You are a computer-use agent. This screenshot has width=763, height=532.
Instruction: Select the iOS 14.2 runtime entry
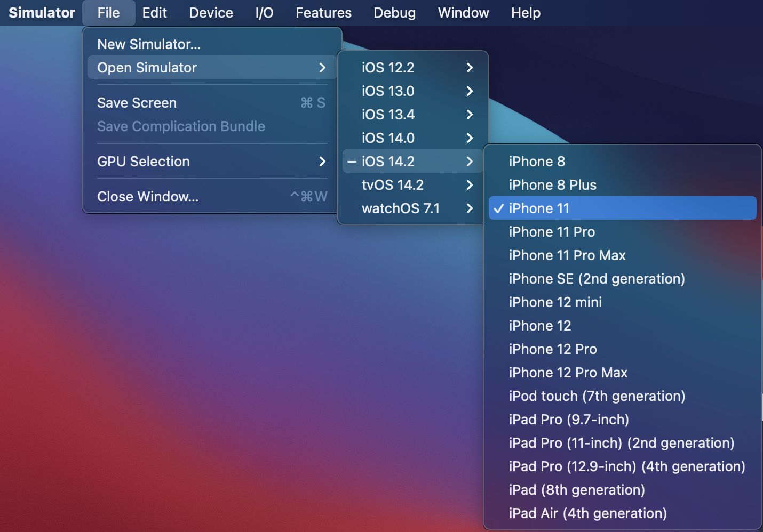point(412,162)
